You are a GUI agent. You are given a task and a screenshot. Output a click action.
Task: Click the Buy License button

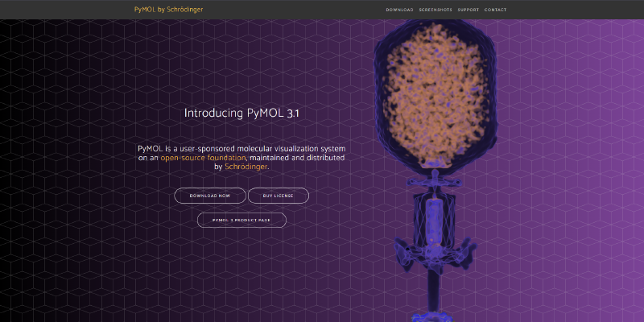click(278, 196)
